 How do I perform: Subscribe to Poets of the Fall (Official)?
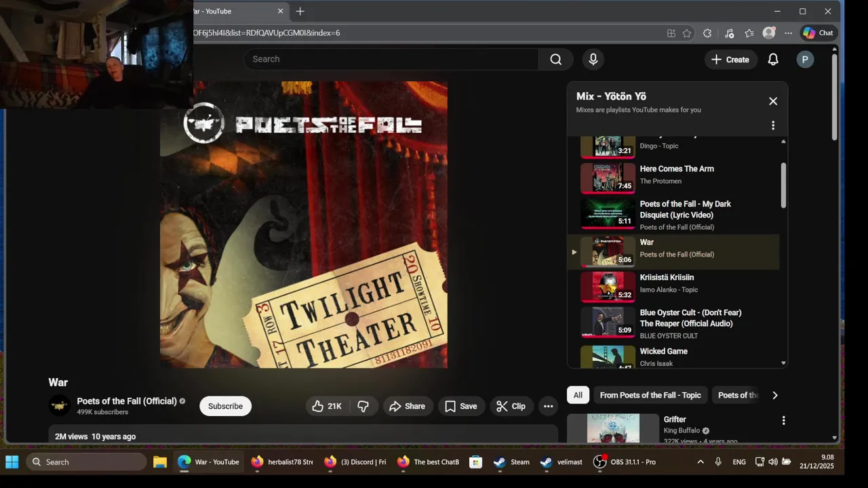pyautogui.click(x=225, y=406)
